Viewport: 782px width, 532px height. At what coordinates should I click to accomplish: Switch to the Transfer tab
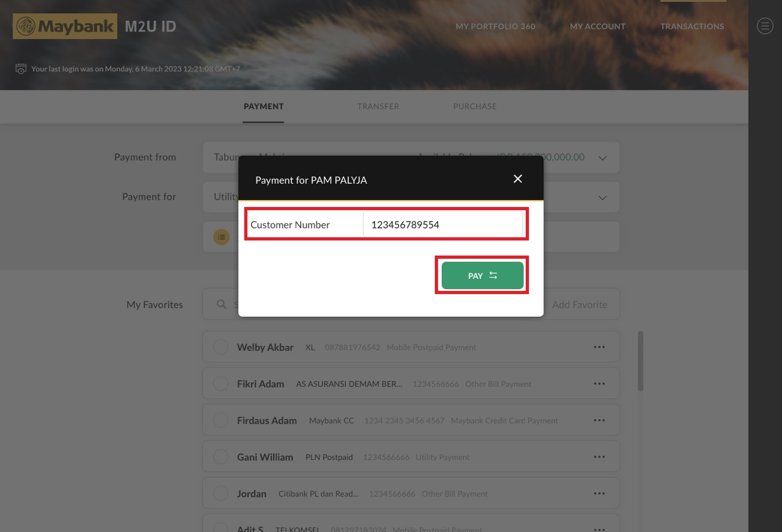[x=378, y=107]
